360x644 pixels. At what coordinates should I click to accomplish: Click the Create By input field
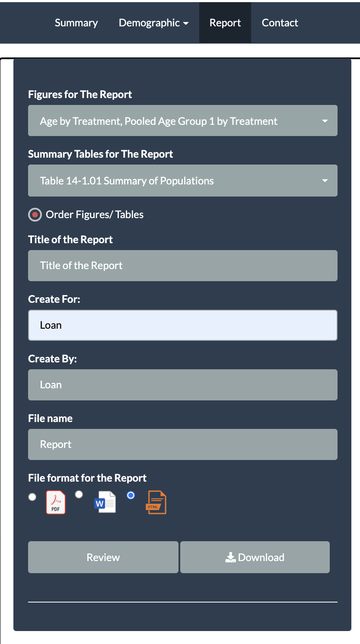click(182, 384)
